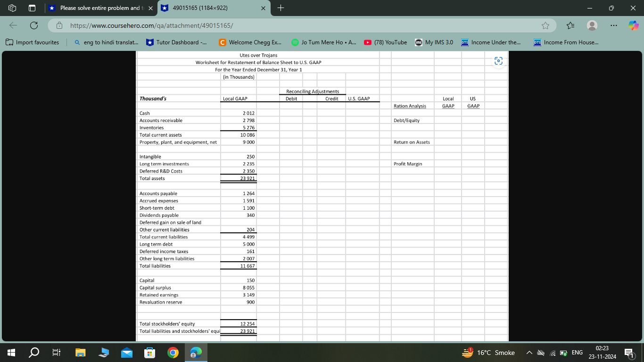This screenshot has height=362, width=644.
Task: Open Task View on taskbar
Action: pyautogui.click(x=56, y=352)
